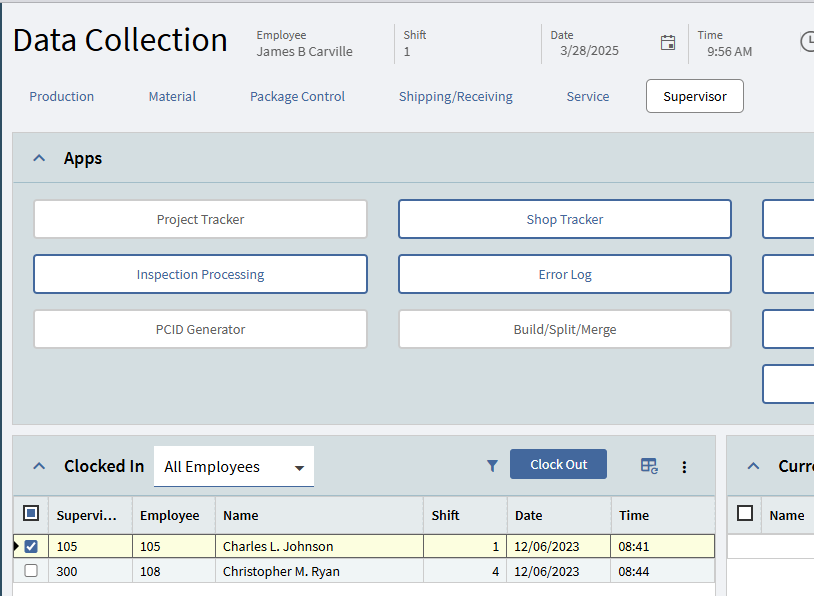Screen dimensions: 814x596
Task: Click the Shift field value 1
Action: (x=407, y=51)
